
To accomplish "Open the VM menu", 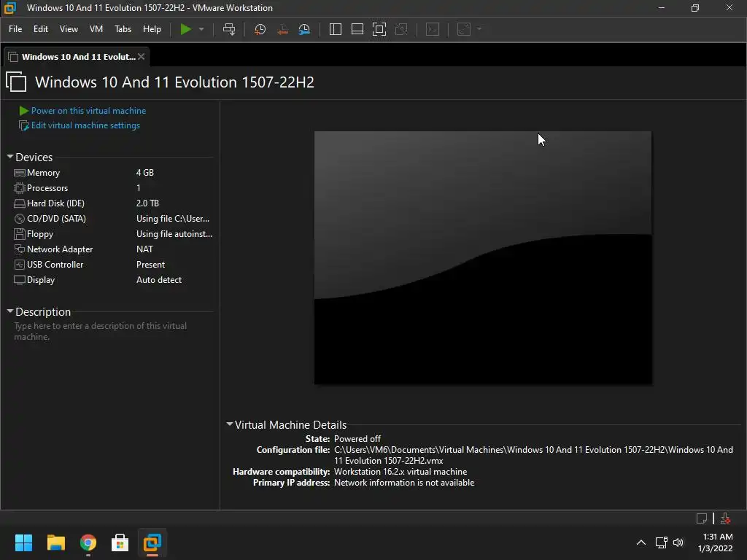I will [96, 29].
